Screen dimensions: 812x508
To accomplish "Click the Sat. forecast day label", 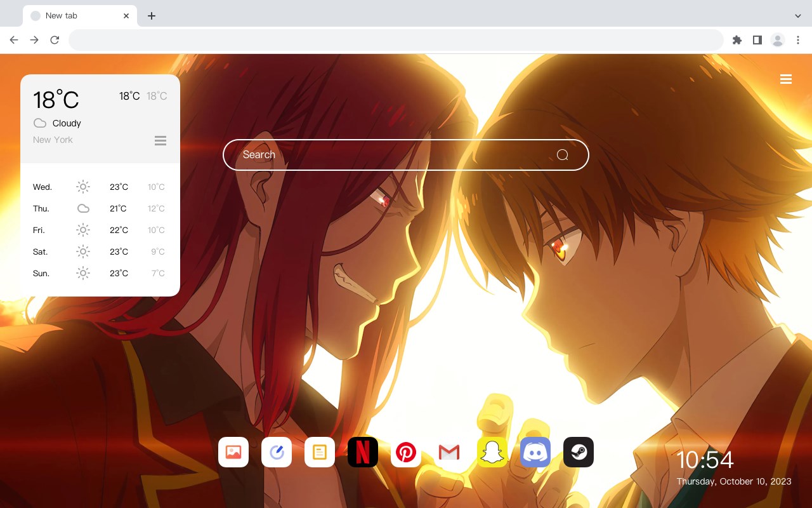I will pyautogui.click(x=41, y=251).
